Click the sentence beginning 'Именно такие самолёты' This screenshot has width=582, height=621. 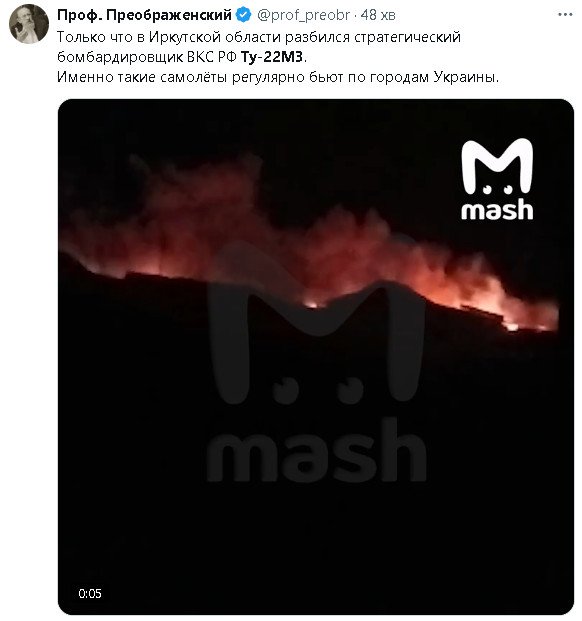278,77
